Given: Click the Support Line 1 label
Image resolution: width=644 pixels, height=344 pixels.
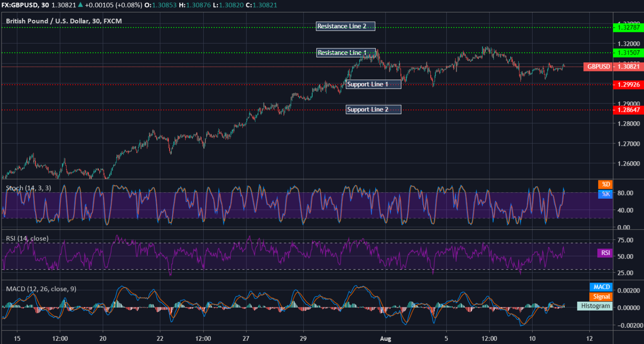Looking at the screenshot, I should coord(373,84).
